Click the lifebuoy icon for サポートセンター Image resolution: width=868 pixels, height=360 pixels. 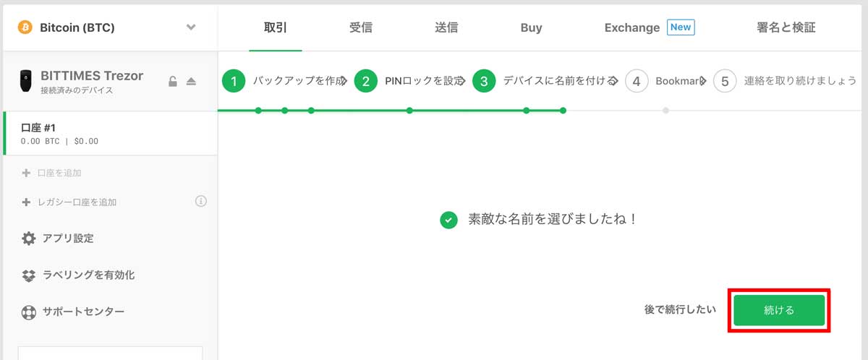click(28, 312)
